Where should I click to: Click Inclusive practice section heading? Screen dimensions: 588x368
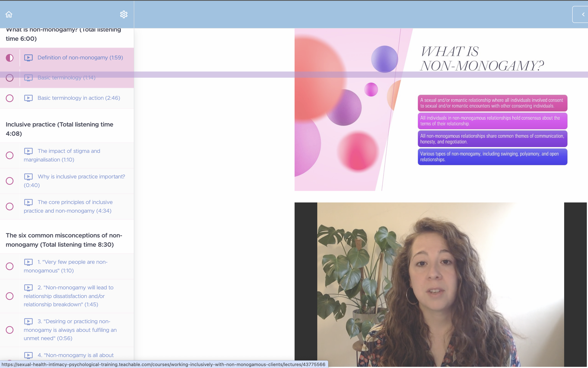point(59,129)
